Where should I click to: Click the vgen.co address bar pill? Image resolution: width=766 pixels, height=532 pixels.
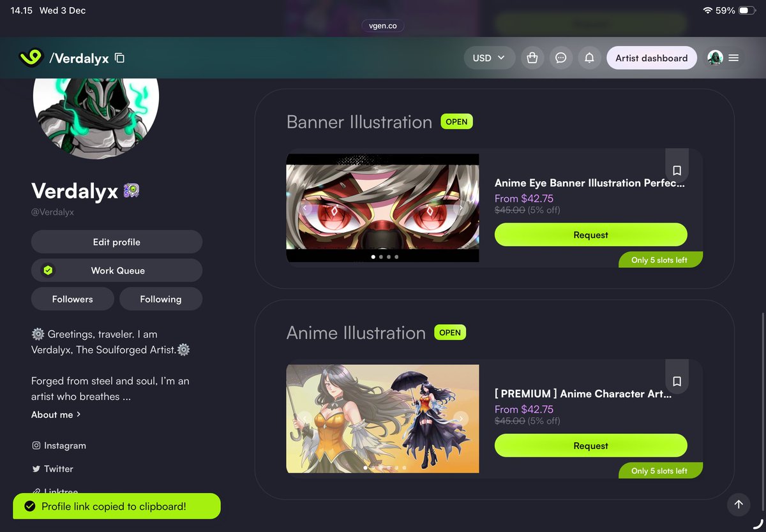pyautogui.click(x=382, y=26)
